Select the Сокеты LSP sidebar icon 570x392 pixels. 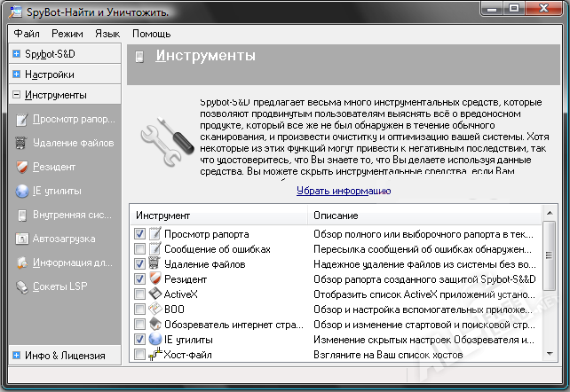pyautogui.click(x=21, y=286)
